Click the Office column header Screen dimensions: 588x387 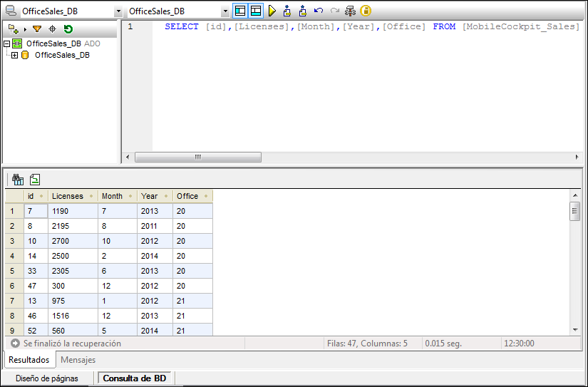pyautogui.click(x=187, y=196)
